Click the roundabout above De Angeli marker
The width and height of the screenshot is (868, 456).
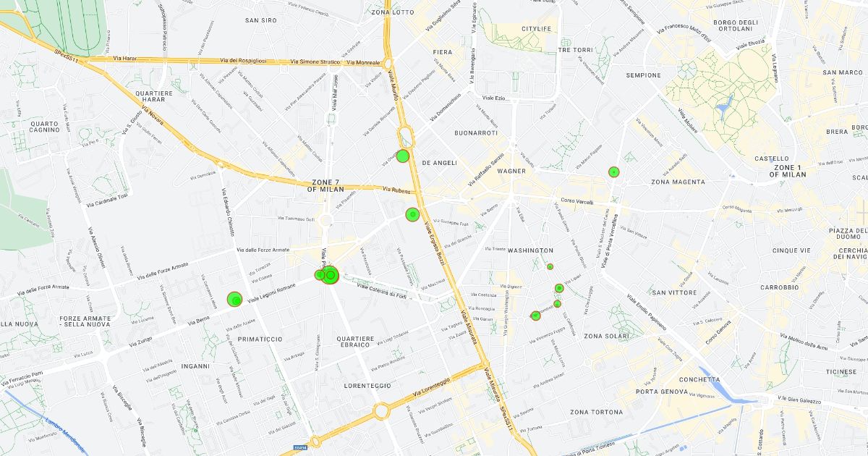coord(405,138)
